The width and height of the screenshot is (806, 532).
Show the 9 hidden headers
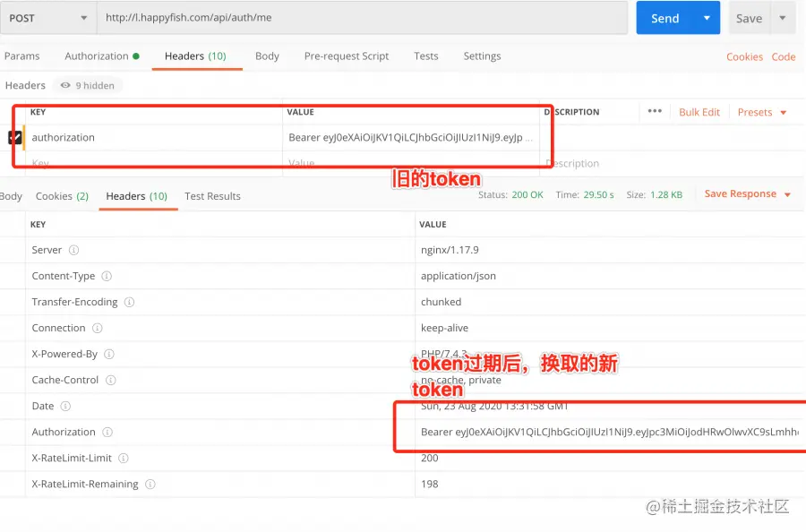coord(88,85)
